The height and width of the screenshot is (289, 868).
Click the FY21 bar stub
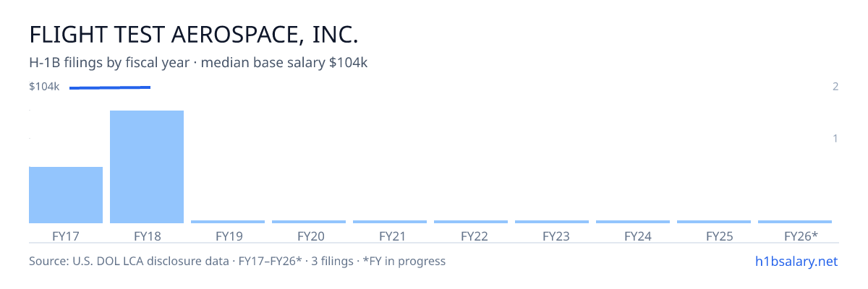click(390, 222)
